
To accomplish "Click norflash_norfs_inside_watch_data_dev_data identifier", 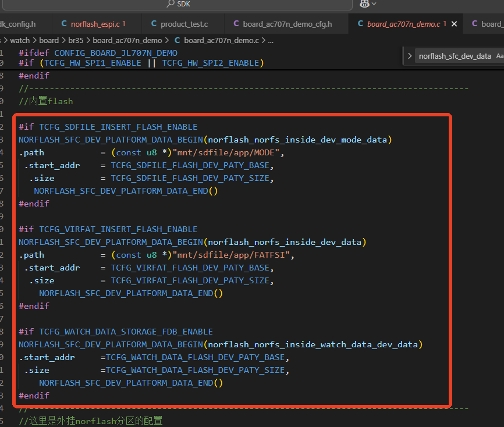I will pyautogui.click(x=313, y=345).
